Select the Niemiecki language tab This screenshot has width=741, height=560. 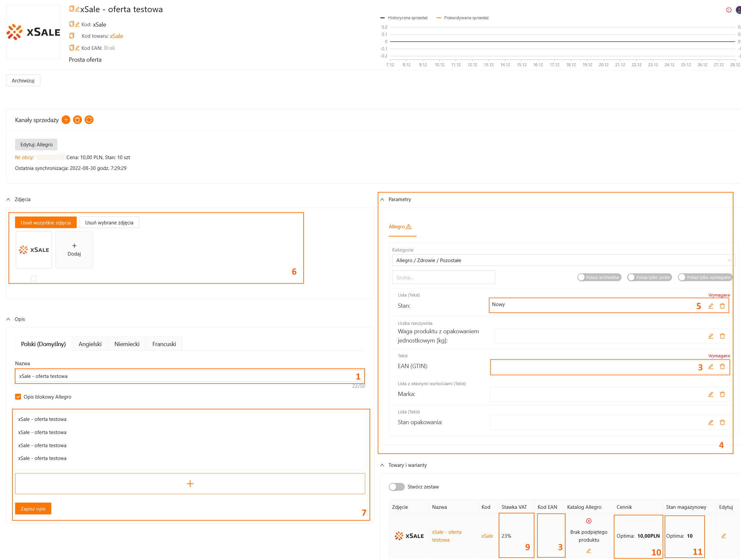[x=127, y=344]
